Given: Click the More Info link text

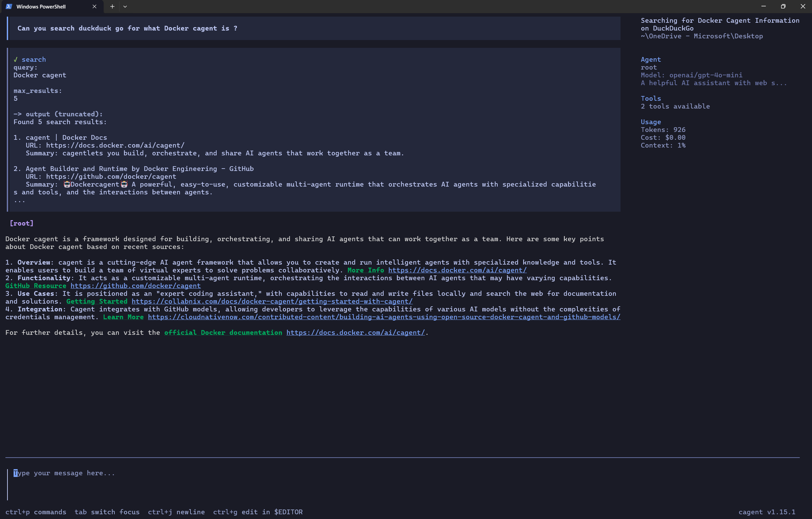Looking at the screenshot, I should 366,270.
